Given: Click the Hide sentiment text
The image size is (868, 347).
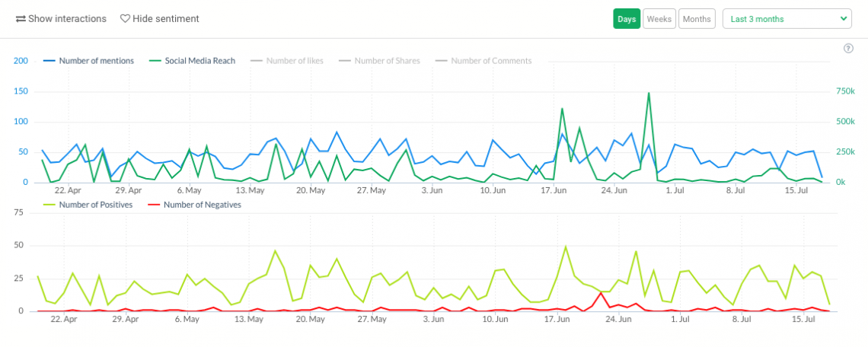Looking at the screenshot, I should (165, 18).
